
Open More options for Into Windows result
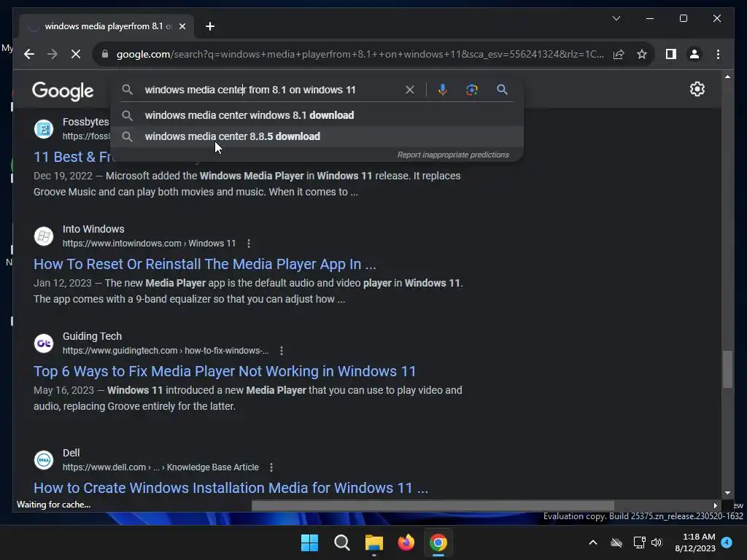pyautogui.click(x=249, y=244)
